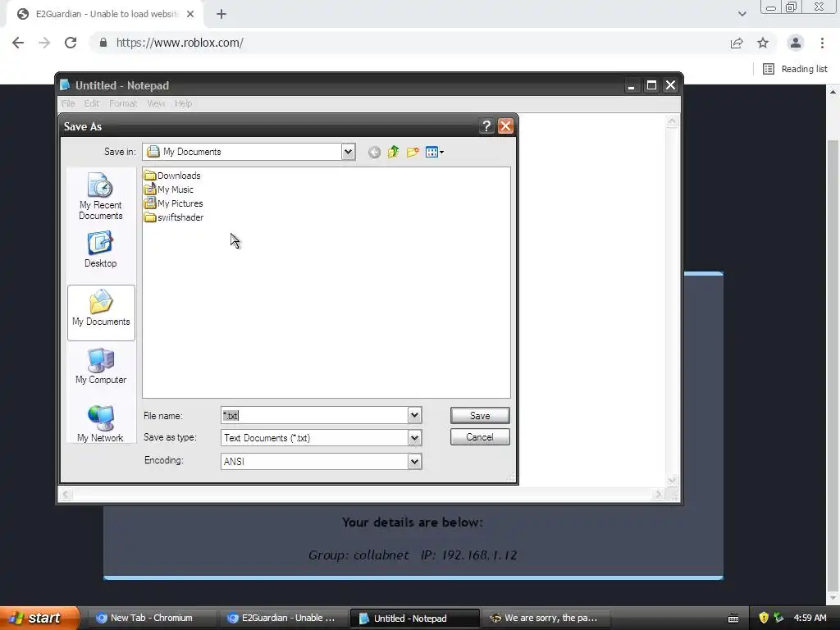This screenshot has width=840, height=630.
Task: Open Notepad Help menu
Action: 183,103
